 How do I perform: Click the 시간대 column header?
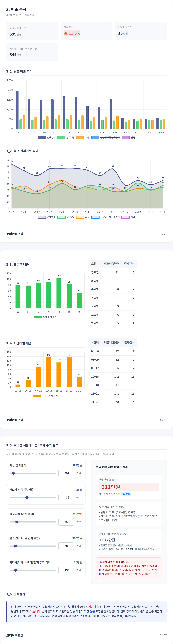point(95,342)
